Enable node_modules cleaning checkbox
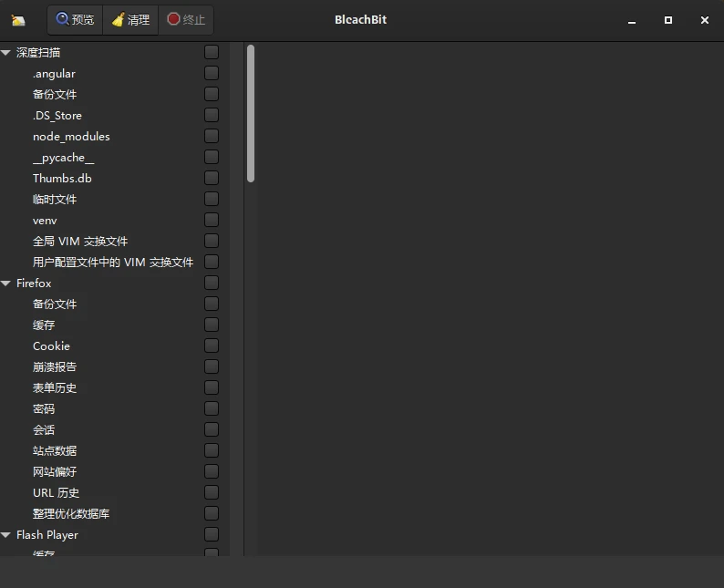724x588 pixels. pyautogui.click(x=212, y=136)
